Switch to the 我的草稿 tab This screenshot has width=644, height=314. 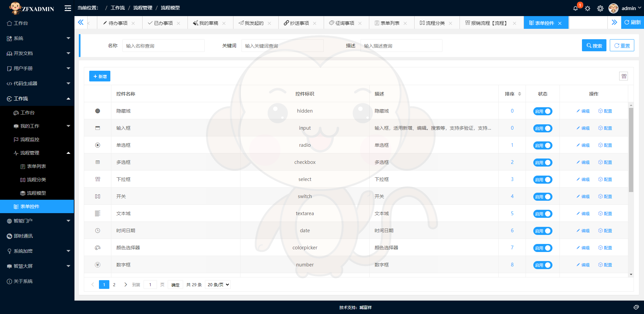(x=209, y=23)
